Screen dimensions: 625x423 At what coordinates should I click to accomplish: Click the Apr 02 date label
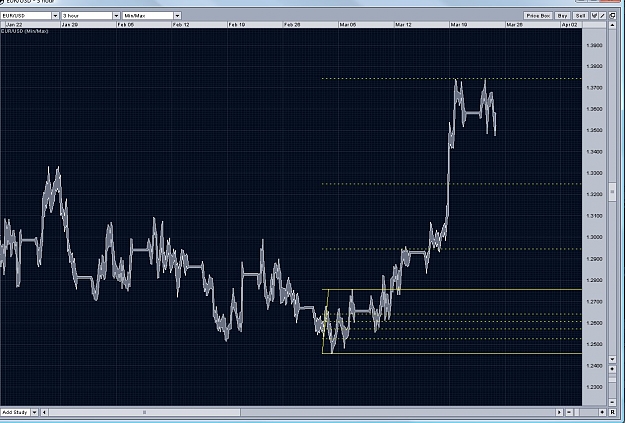point(569,25)
